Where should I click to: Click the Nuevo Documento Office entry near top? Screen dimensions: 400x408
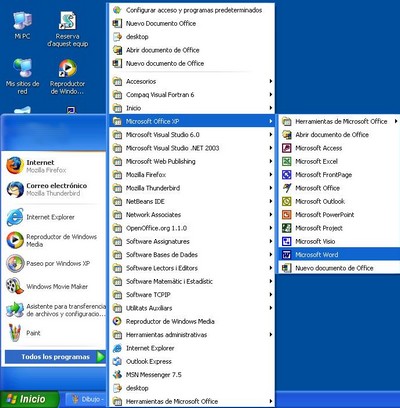(x=192, y=23)
